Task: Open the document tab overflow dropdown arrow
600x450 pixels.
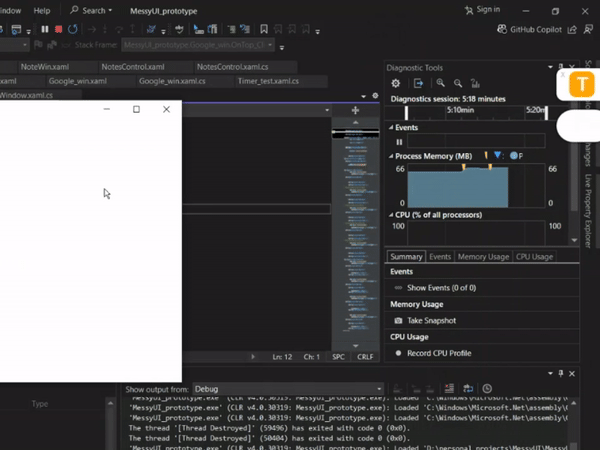Action: pyautogui.click(x=364, y=96)
